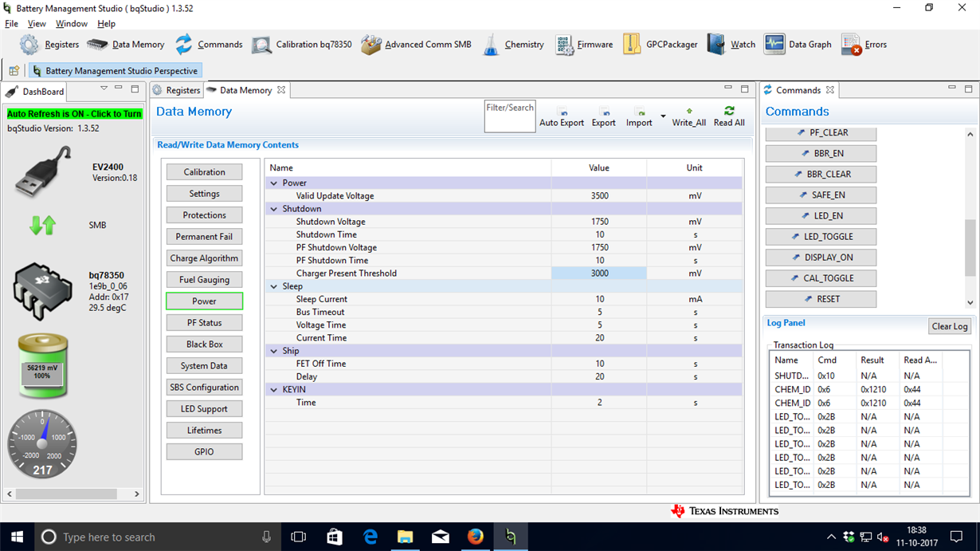The height and width of the screenshot is (551, 980).
Task: Click the bq78350 chip icon in DashBoard
Action: click(42, 291)
